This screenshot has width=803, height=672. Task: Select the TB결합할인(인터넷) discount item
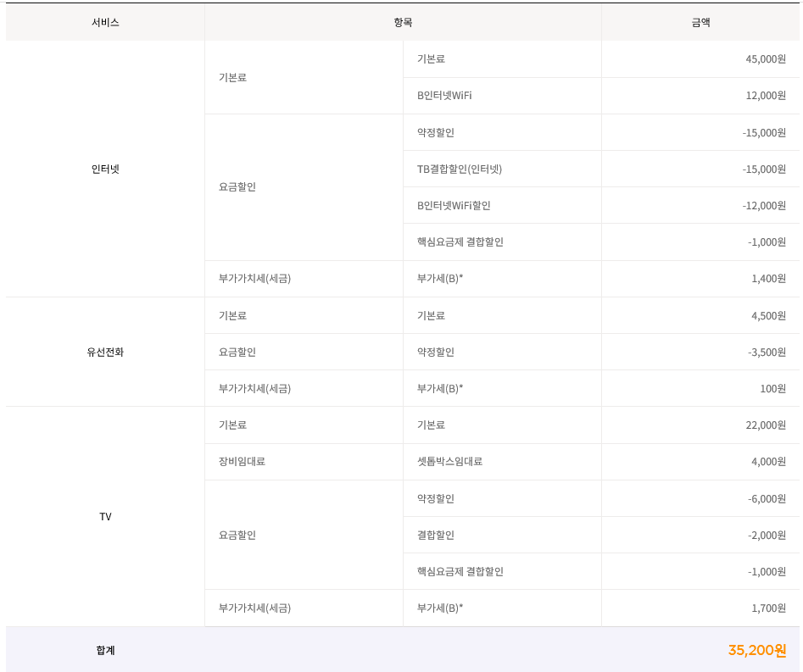459,169
